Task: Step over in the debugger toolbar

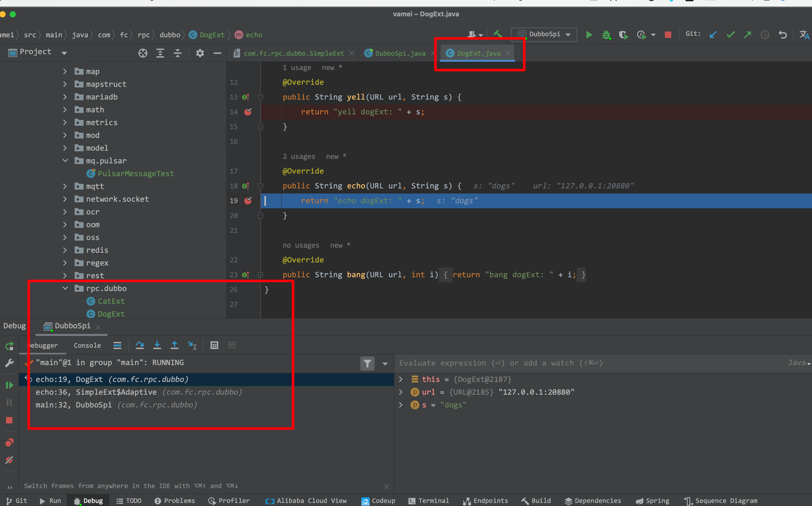Action: point(140,345)
